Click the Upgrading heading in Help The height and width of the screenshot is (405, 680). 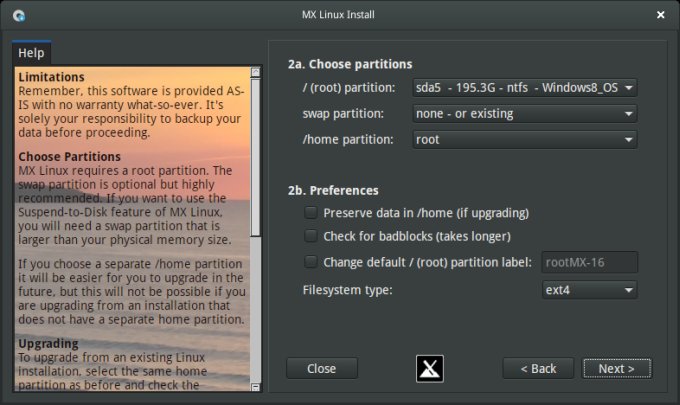pyautogui.click(x=48, y=344)
